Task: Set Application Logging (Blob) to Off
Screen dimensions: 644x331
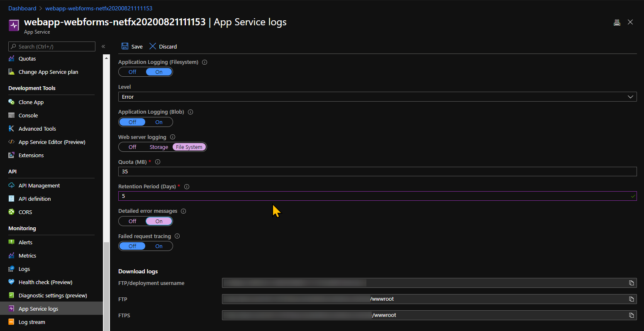Action: [132, 122]
